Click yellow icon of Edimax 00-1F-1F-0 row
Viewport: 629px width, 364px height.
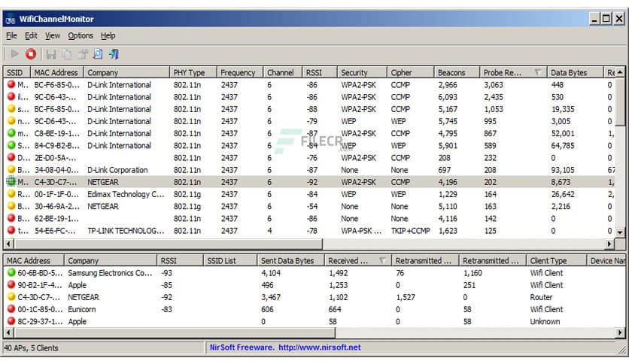pos(11,193)
